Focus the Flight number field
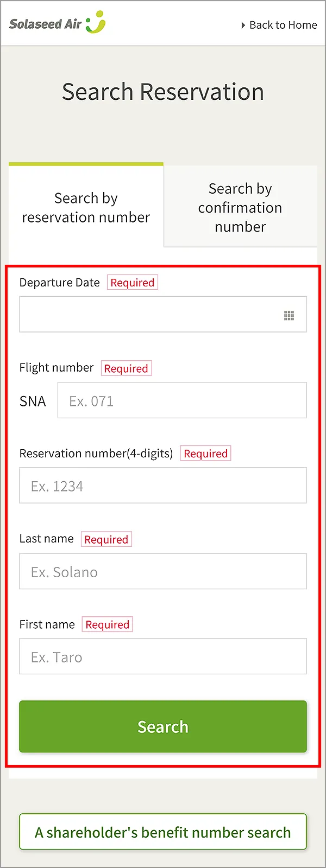 point(182,400)
